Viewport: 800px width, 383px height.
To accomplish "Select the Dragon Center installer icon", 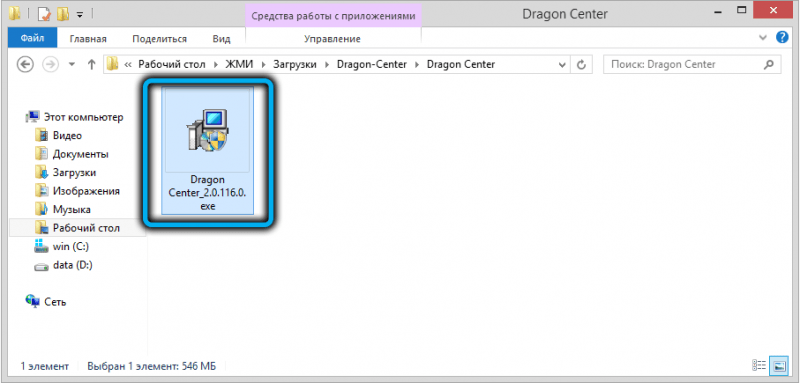I will point(207,130).
